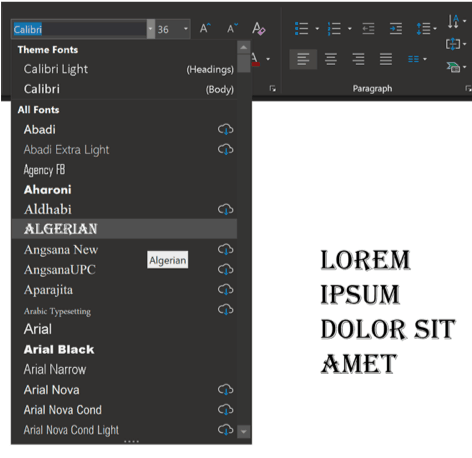This screenshot has width=472, height=458.
Task: Click the font list scrollbar thumb
Action: point(244,63)
